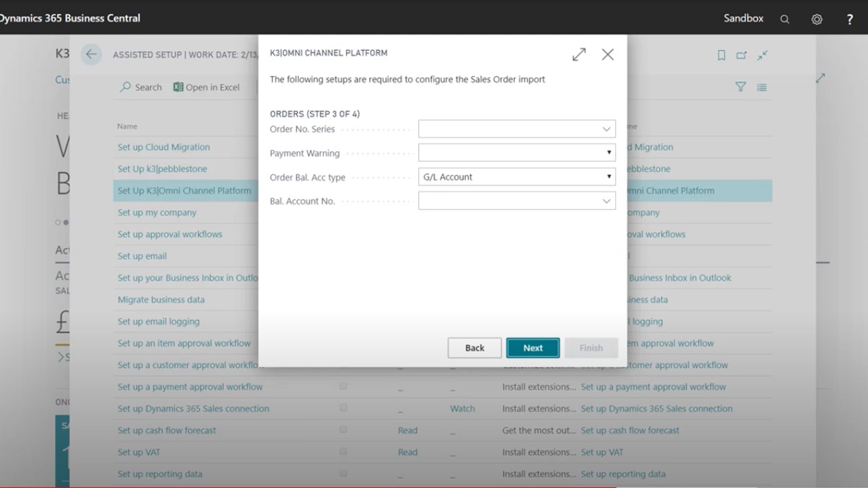This screenshot has height=488, width=868.
Task: Search the Assisted Setup list
Action: click(141, 87)
